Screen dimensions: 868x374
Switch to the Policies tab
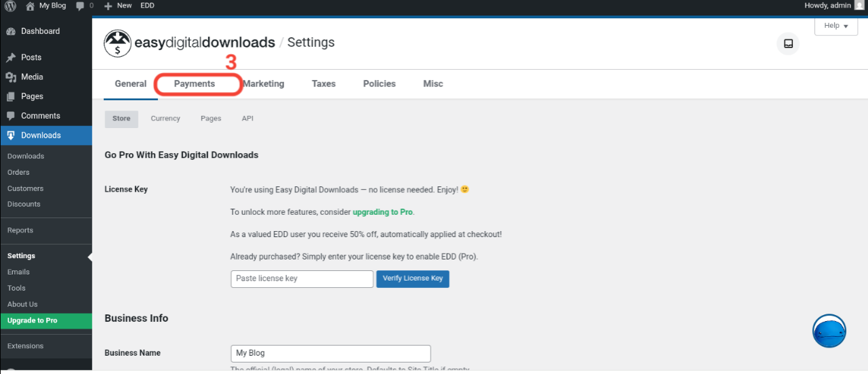(x=379, y=84)
